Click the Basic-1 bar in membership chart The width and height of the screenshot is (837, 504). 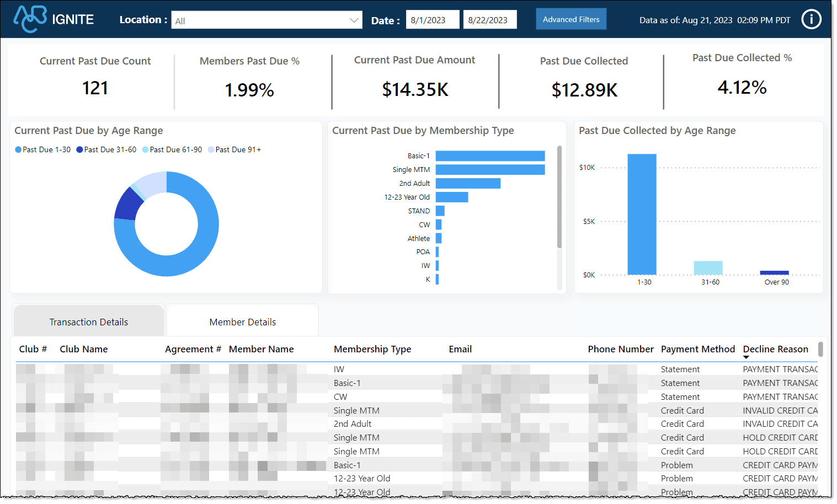[x=490, y=156]
